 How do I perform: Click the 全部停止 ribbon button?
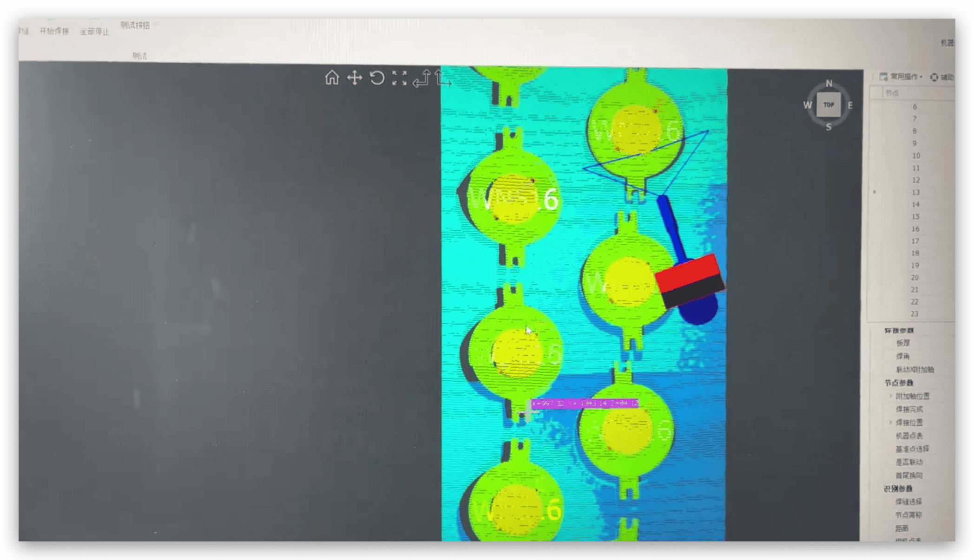94,32
